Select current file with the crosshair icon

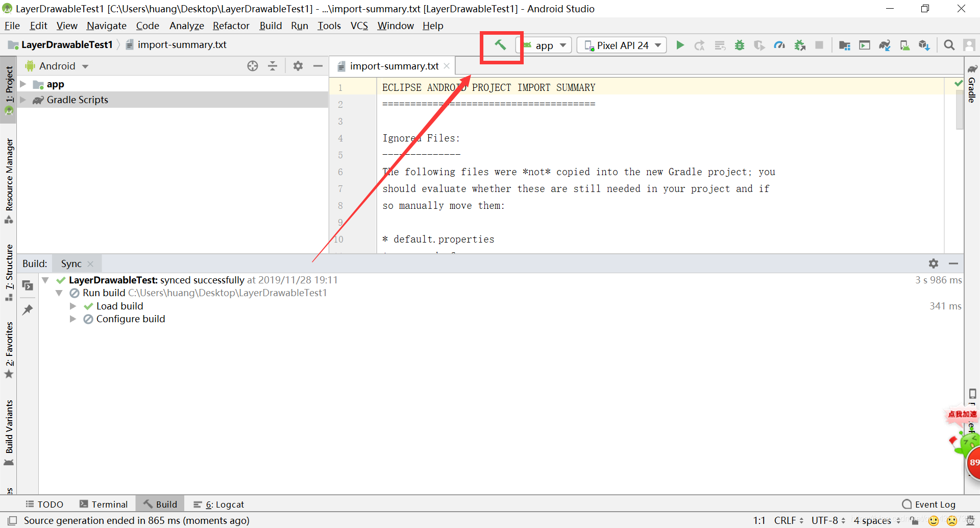253,66
